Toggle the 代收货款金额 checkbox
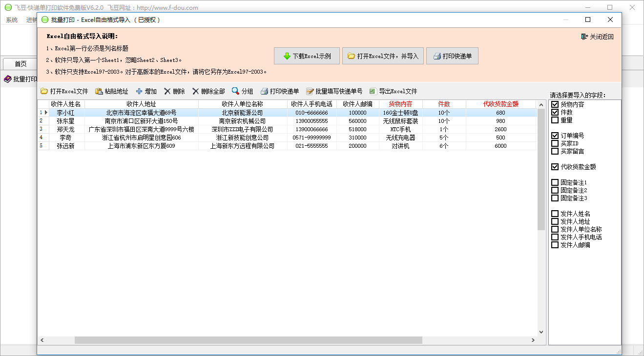Image resolution: width=644 pixels, height=356 pixels. coord(555,167)
